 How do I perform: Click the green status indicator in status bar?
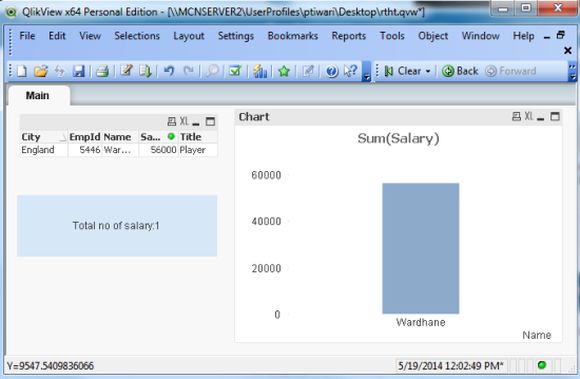(x=542, y=365)
